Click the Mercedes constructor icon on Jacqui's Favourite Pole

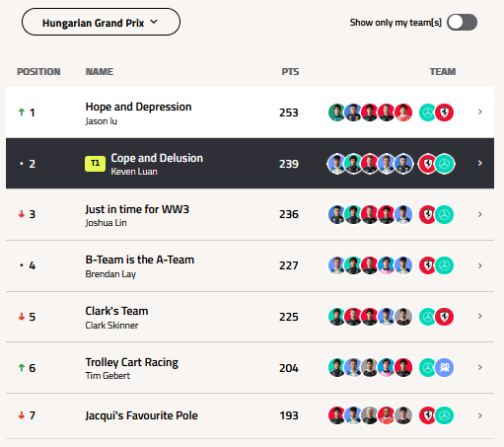coord(444,415)
